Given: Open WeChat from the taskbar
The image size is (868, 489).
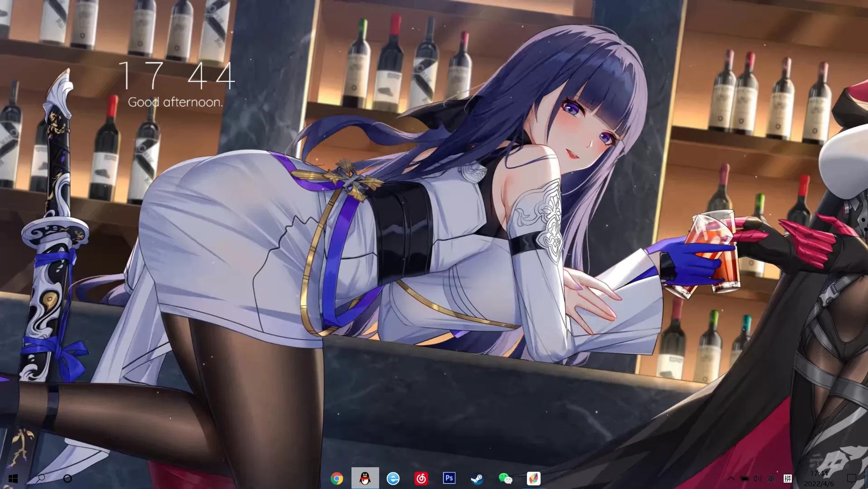Looking at the screenshot, I should tap(505, 479).
